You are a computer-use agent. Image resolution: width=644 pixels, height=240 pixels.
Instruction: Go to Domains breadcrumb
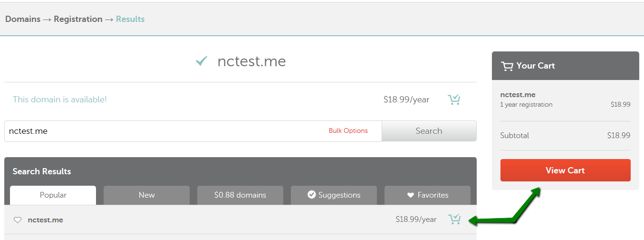coord(22,19)
